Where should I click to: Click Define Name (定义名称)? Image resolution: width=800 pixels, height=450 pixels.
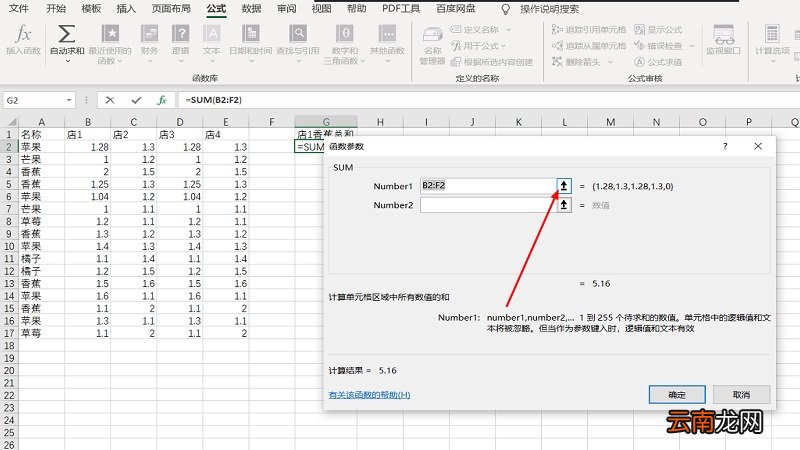coord(475,30)
